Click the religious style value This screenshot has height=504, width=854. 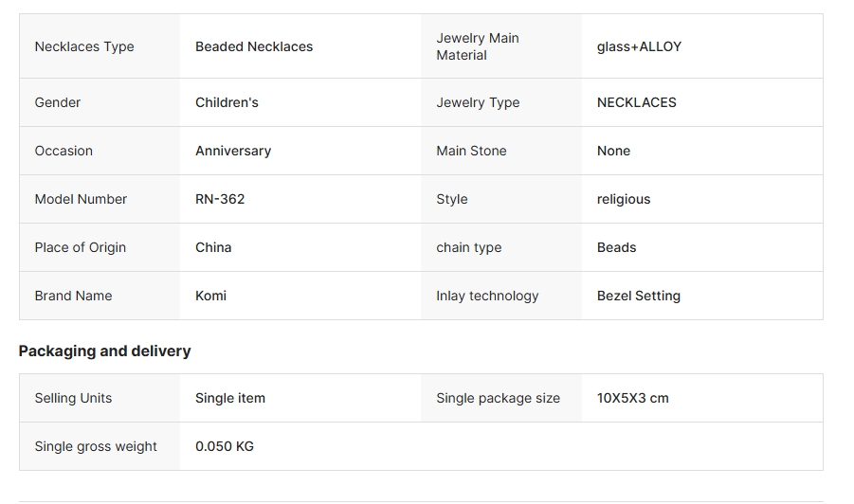[624, 199]
